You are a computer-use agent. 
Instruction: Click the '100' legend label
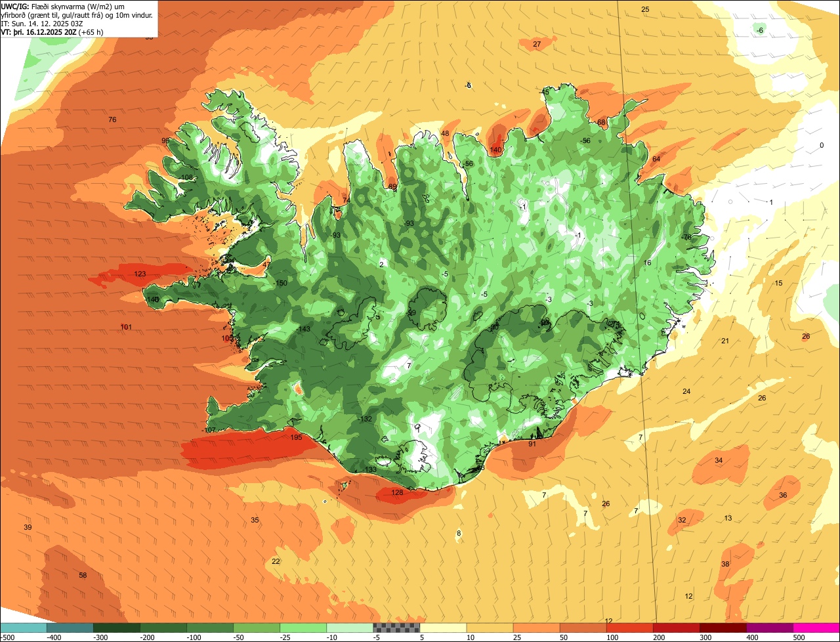click(x=612, y=637)
